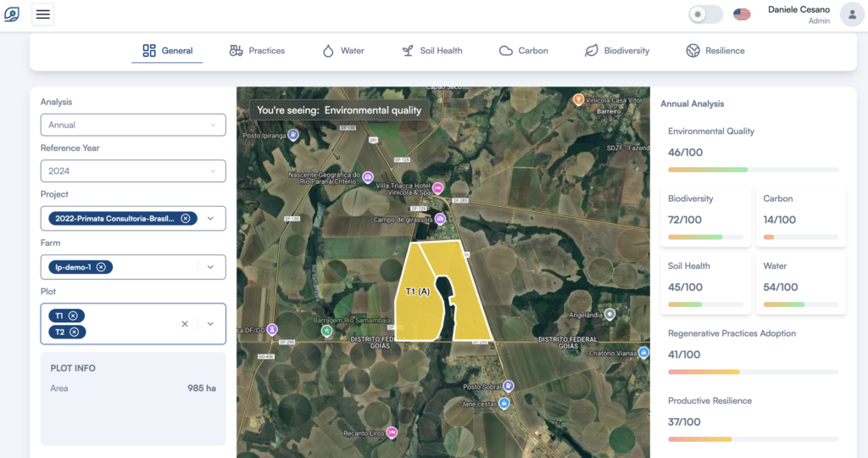Image resolution: width=868 pixels, height=458 pixels.
Task: Click the Productive Resilience progress bar
Action: point(753,439)
